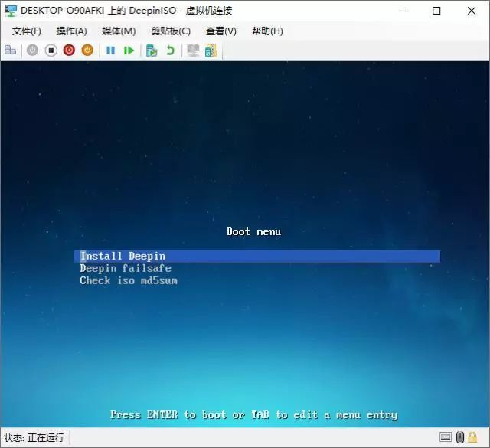The height and width of the screenshot is (448, 490).
Task: Revert the VM with the green undo arrow
Action: coord(170,51)
